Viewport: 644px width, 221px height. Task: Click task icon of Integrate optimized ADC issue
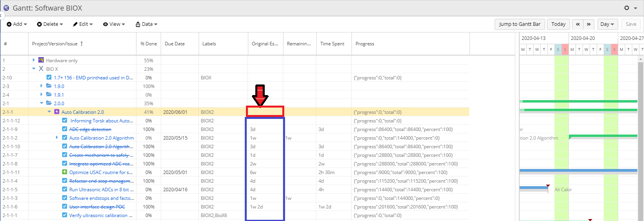click(x=65, y=164)
